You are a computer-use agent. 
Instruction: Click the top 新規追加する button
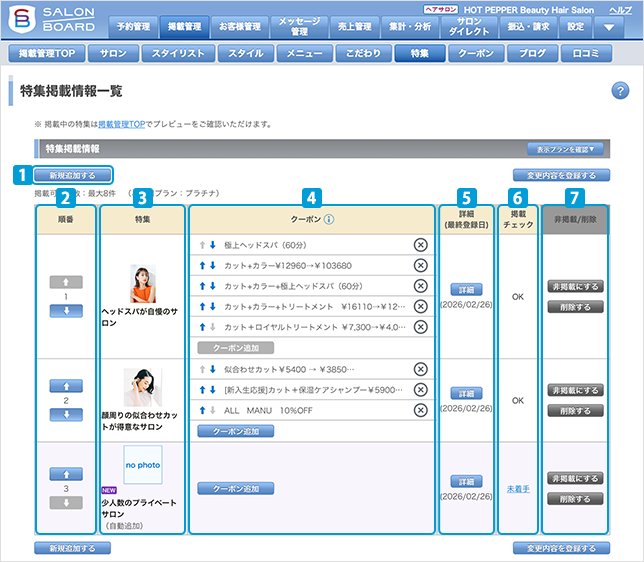[x=72, y=175]
